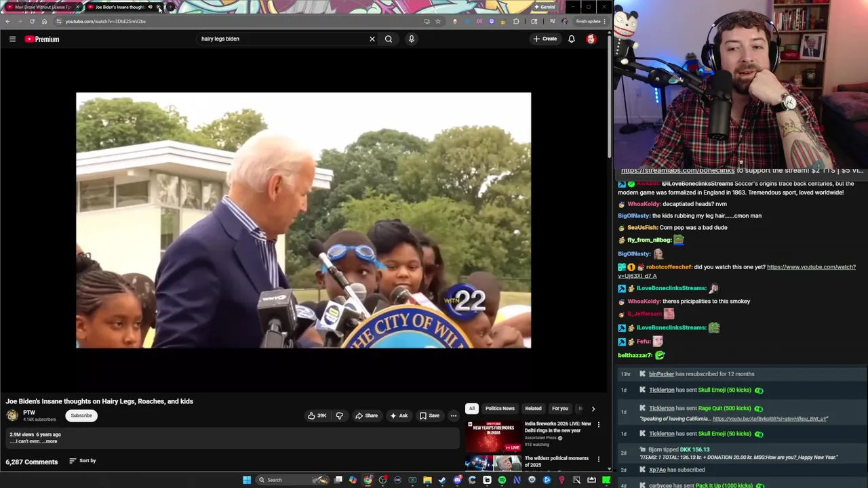Select the All filter chip
The width and height of the screenshot is (868, 488).
(471, 409)
